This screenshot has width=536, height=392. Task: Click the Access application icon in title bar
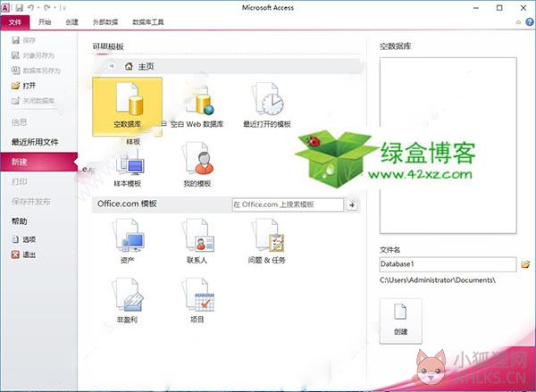pos(6,7)
